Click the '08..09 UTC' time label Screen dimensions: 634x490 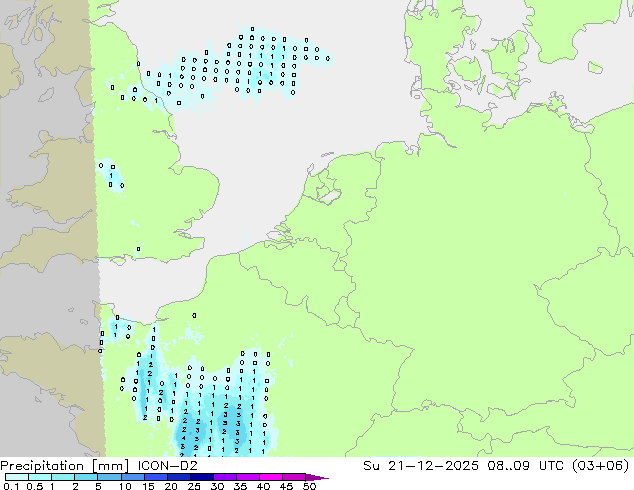(528, 465)
